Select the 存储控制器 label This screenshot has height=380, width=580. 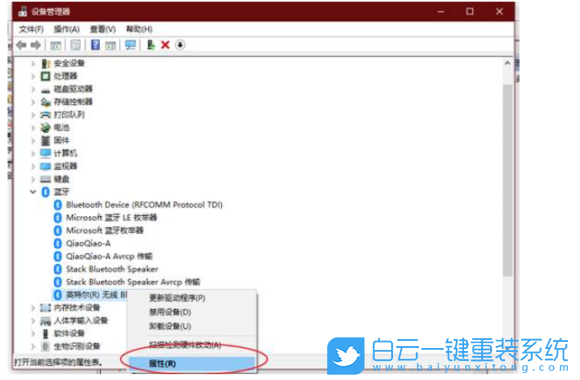pyautogui.click(x=73, y=102)
